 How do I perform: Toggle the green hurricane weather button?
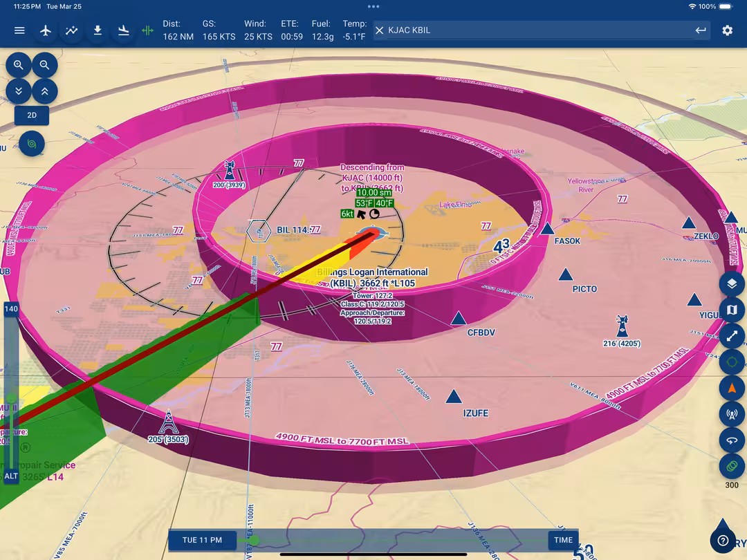32,144
